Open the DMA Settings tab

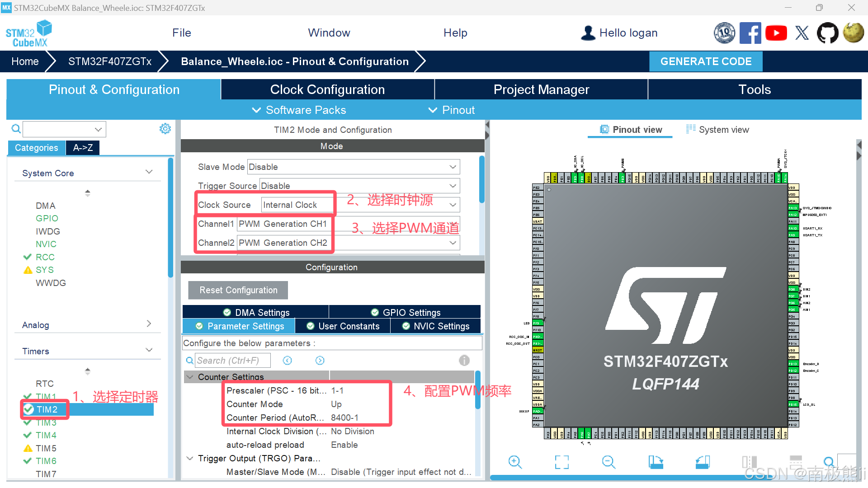(256, 312)
